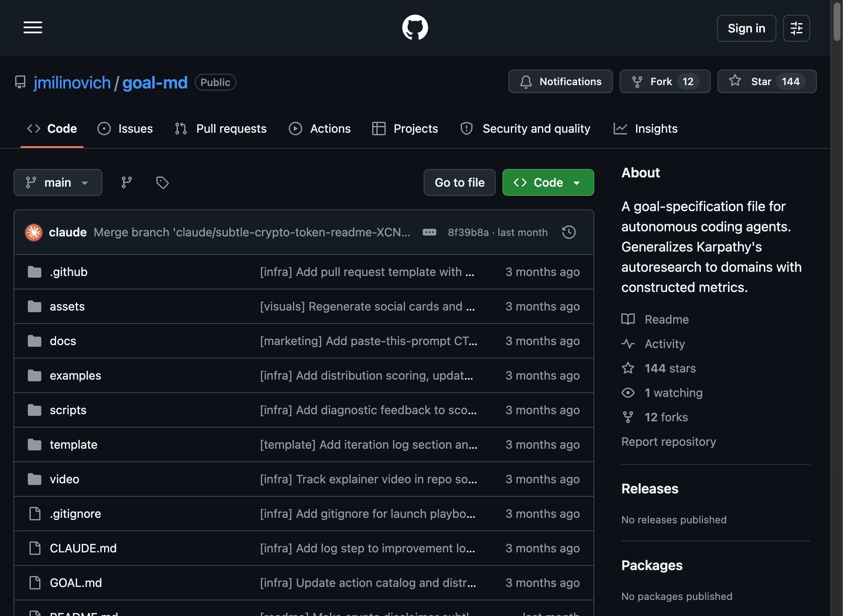This screenshot has height=616, width=843.
Task: Open the .gitignore file name
Action: tap(75, 514)
